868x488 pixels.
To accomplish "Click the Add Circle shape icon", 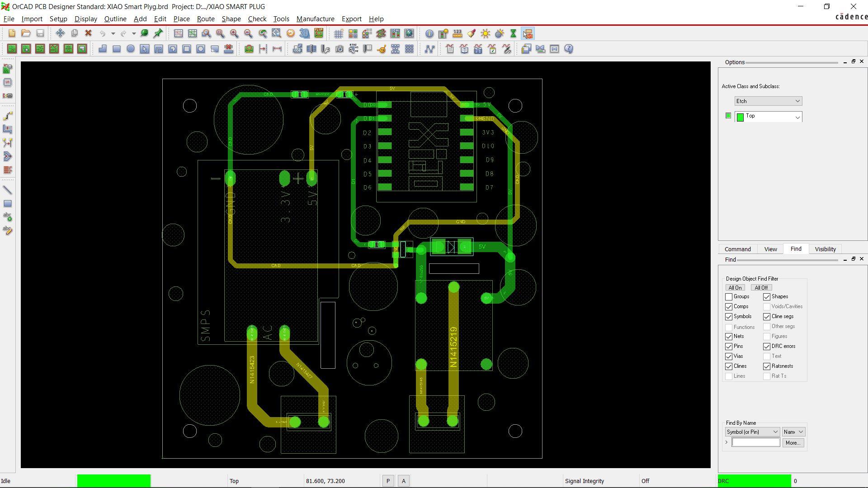I will pyautogui.click(x=131, y=49).
